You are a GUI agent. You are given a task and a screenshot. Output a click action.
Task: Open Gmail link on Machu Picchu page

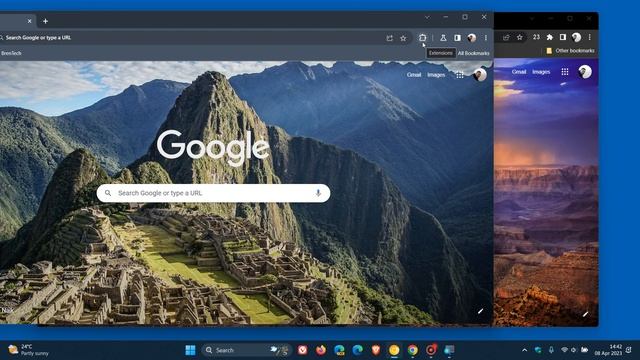413,75
